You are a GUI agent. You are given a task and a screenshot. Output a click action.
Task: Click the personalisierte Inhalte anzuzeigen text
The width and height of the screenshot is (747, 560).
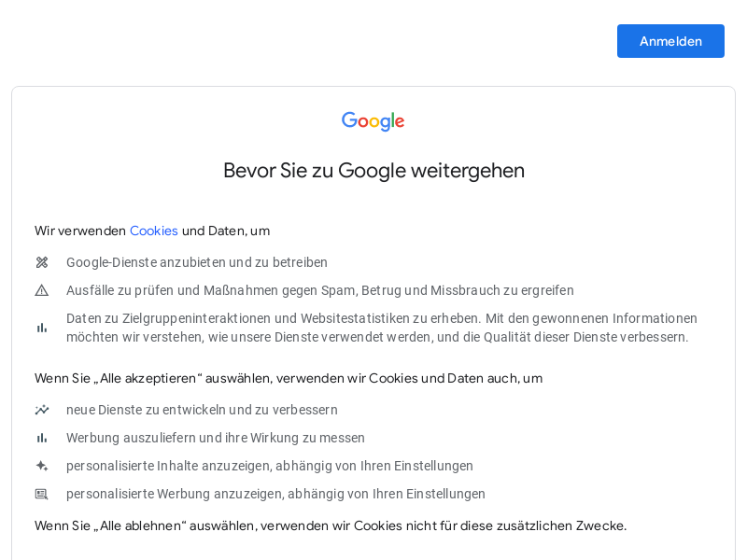coord(270,466)
